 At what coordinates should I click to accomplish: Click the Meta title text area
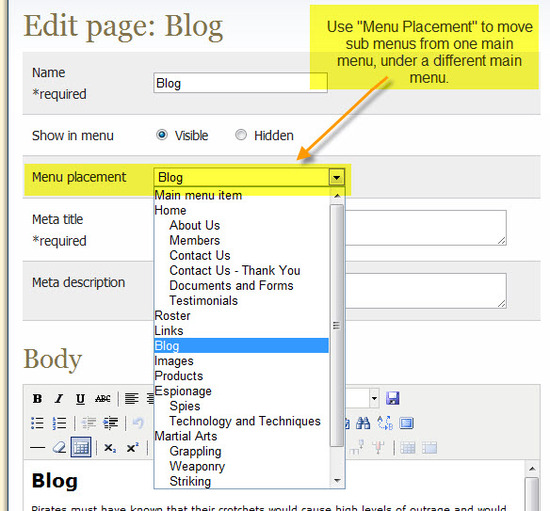426,228
